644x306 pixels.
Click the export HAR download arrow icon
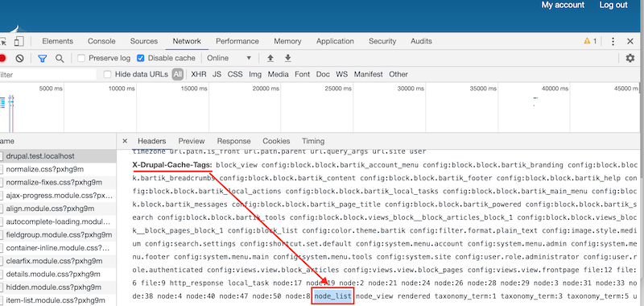[288, 58]
